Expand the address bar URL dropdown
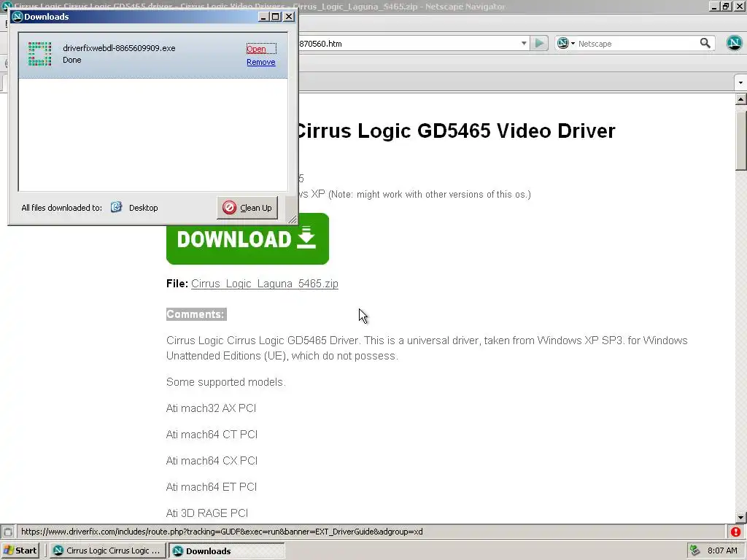This screenshot has width=747, height=560. pyautogui.click(x=524, y=43)
